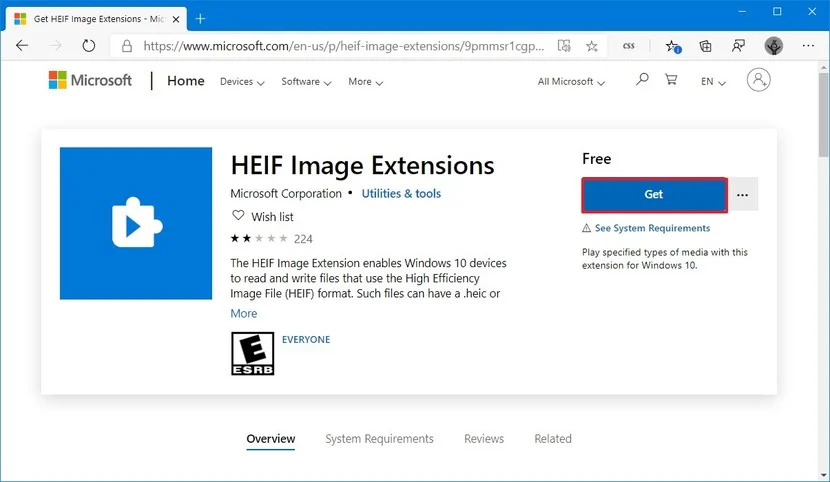Click the two-star rating stars
Viewport: 830px width, 482px height.
coord(259,239)
